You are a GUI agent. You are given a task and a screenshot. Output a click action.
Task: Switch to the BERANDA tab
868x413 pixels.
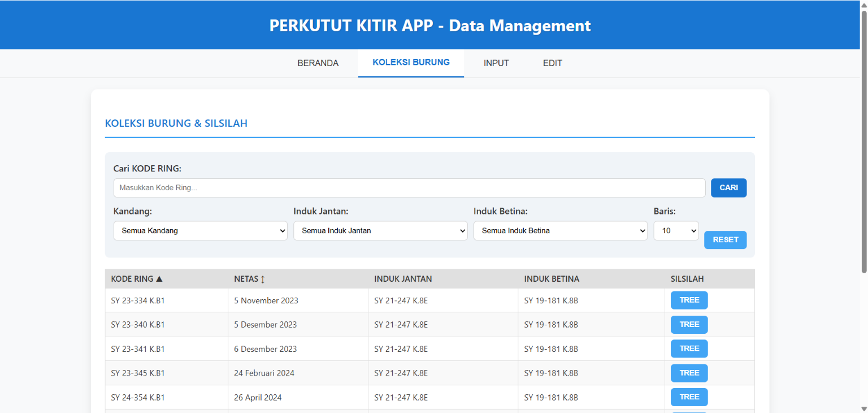point(318,63)
